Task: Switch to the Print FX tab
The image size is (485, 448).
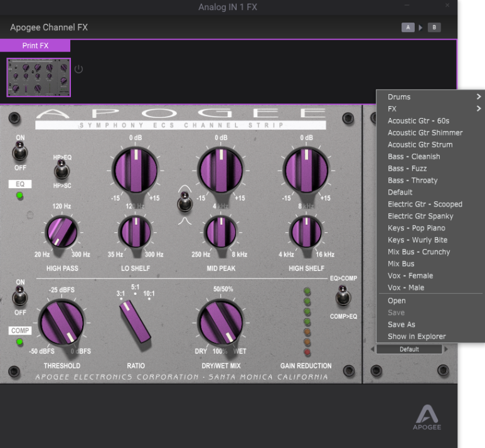Action: click(35, 45)
